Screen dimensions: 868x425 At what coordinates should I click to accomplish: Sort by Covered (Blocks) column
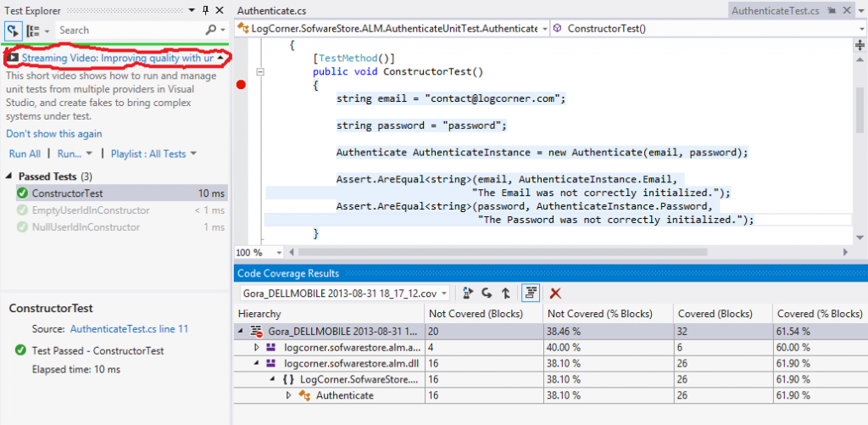722,314
